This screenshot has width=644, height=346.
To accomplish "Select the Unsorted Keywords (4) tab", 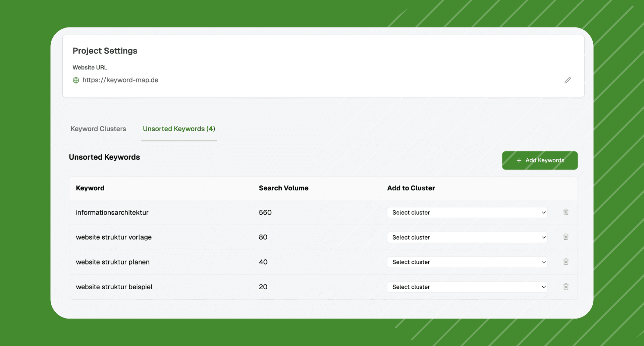I will 179,129.
